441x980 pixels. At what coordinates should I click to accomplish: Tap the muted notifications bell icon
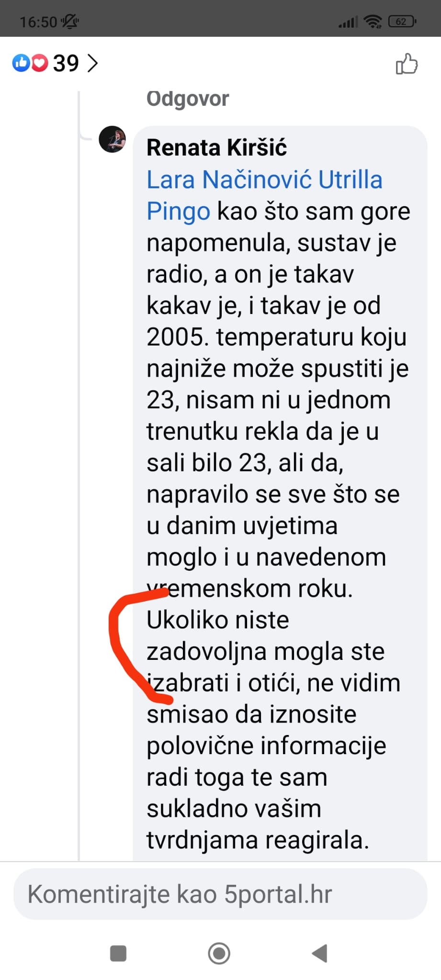pos(70,22)
